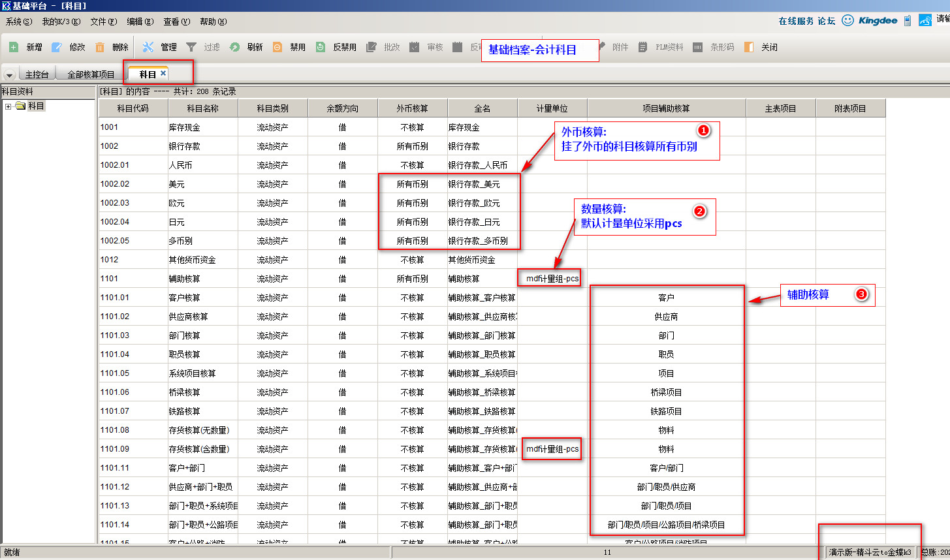Switch to the 全部核算项目 tab
This screenshot has height=560, width=950.
tap(91, 74)
